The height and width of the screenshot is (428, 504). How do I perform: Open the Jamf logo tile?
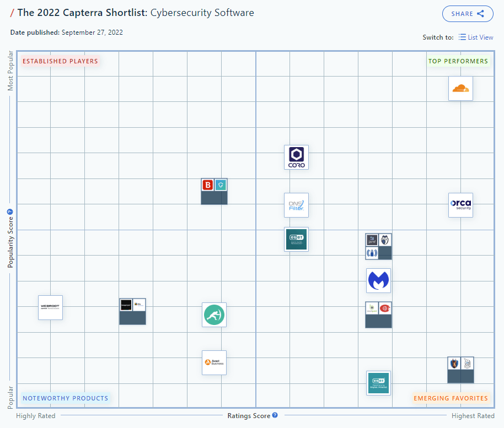[372, 240]
